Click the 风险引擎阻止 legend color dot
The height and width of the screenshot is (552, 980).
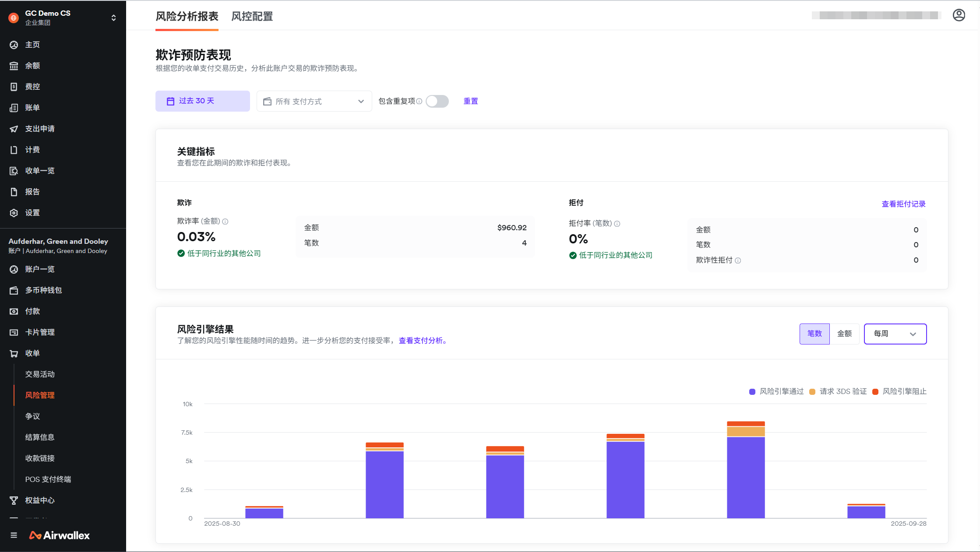click(x=875, y=392)
